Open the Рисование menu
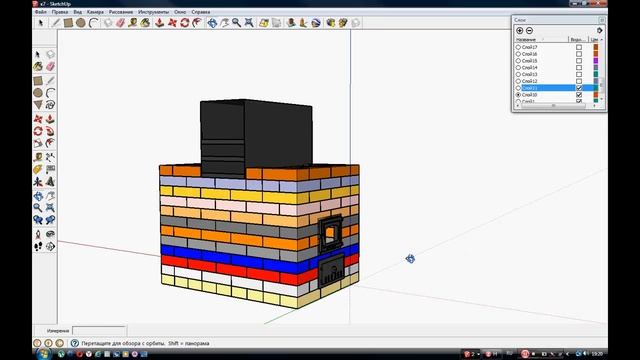This screenshot has height=360, width=640. point(121,12)
